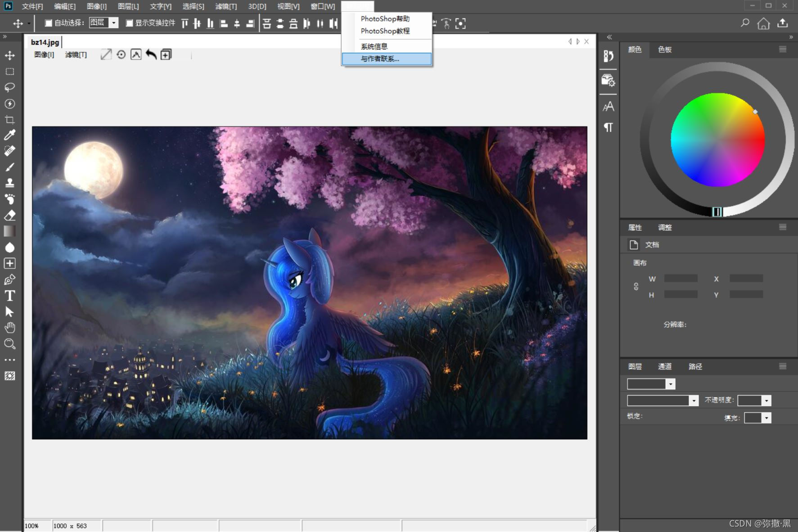Open the 窗口[W] menu

(x=323, y=6)
